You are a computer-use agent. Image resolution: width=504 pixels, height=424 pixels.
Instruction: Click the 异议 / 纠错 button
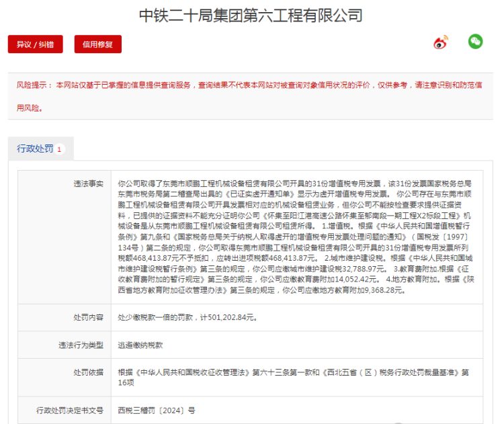point(36,44)
